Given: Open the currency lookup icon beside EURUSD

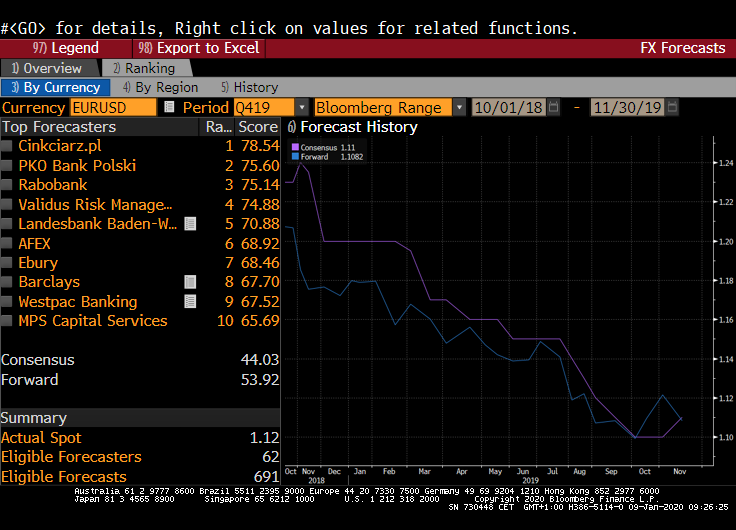Looking at the screenshot, I should [x=169, y=107].
